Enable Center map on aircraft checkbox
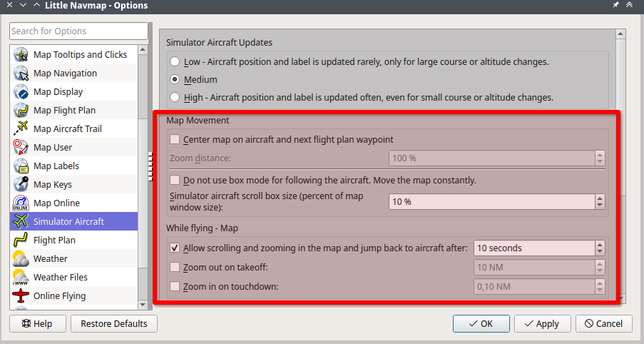 click(x=175, y=139)
